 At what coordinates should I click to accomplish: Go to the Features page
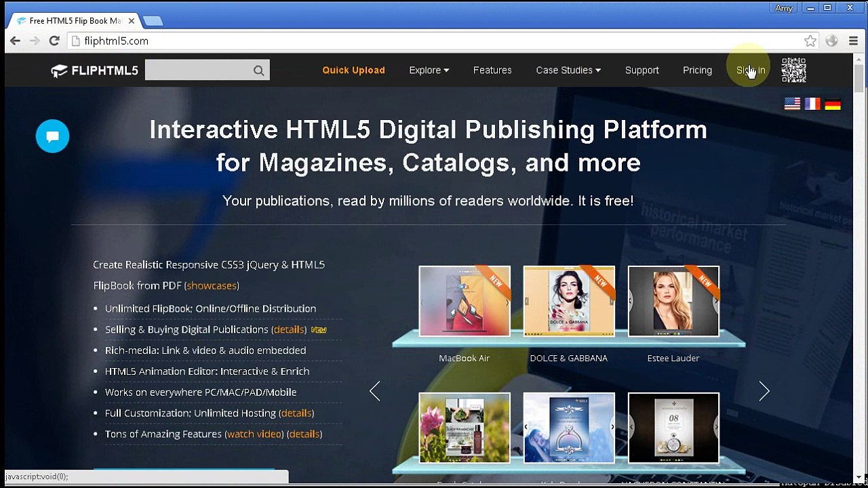(492, 70)
